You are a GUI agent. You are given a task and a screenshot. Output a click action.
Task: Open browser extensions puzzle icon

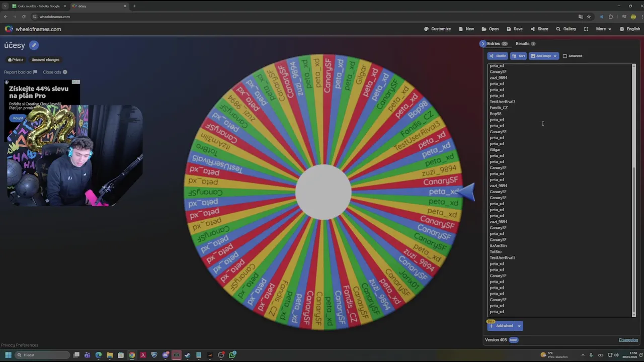[611, 17]
